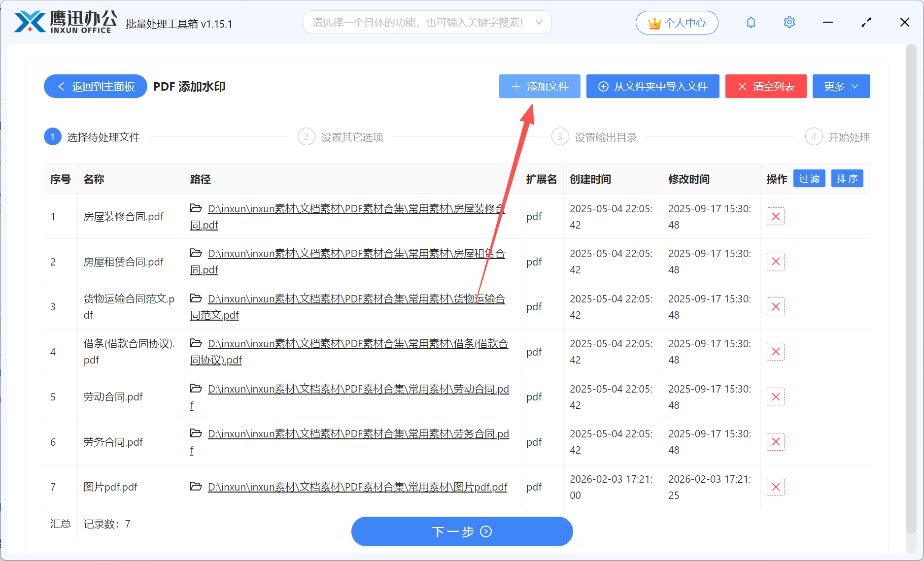924x561 pixels.
Task: Go to step 3 设置输出目录
Action: (594, 137)
